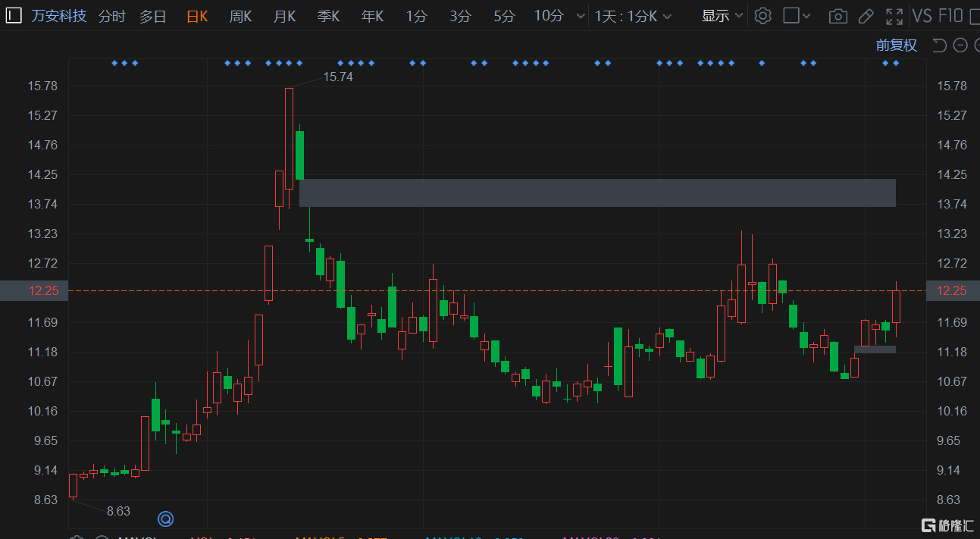Open the chart settings gear icon
The image size is (980, 539).
pyautogui.click(x=763, y=16)
